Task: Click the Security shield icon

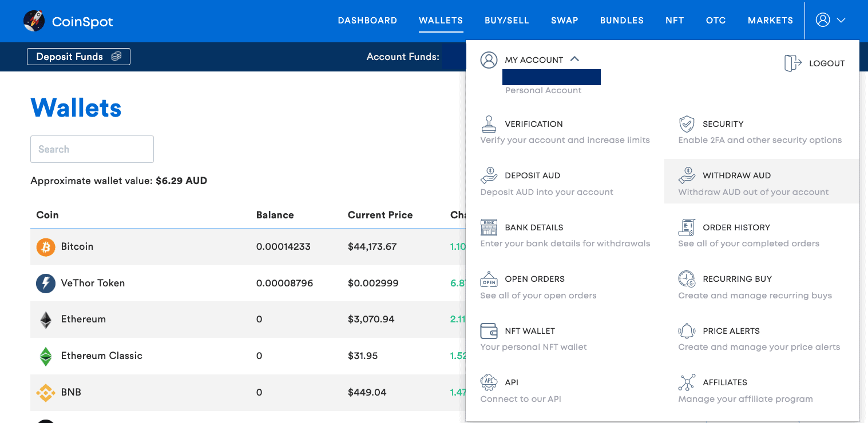Action: tap(687, 123)
